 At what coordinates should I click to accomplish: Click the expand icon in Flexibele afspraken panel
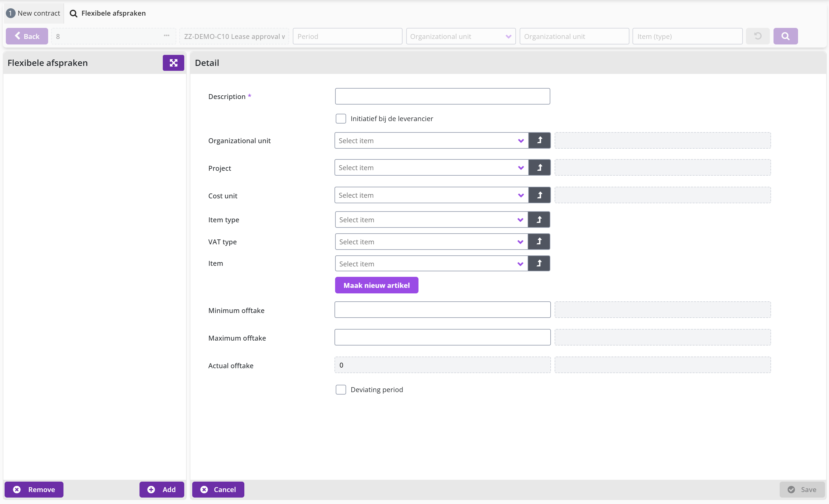[173, 63]
